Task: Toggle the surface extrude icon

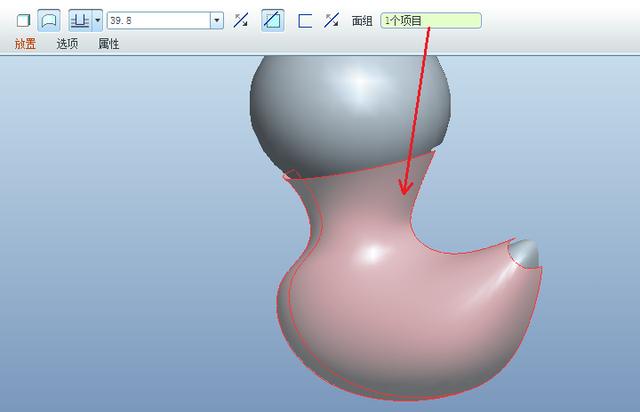Action: click(x=49, y=20)
